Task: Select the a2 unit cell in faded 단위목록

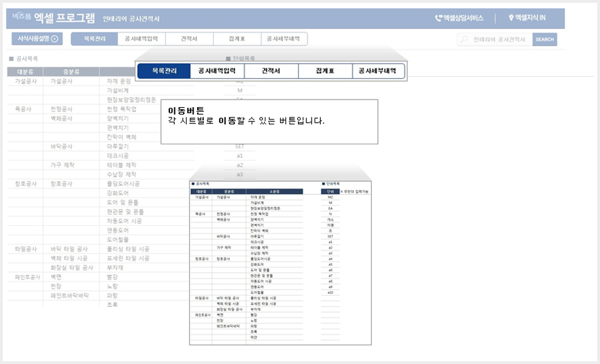Action: coord(240,165)
